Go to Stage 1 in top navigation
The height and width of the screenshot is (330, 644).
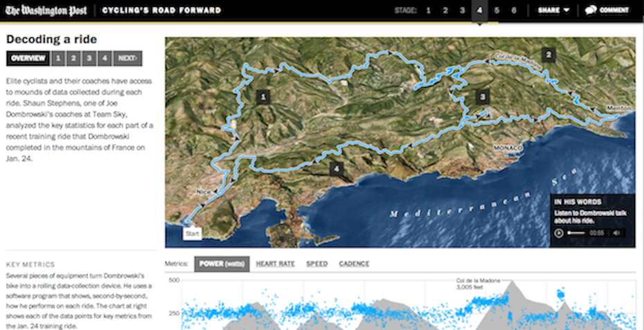pos(428,10)
